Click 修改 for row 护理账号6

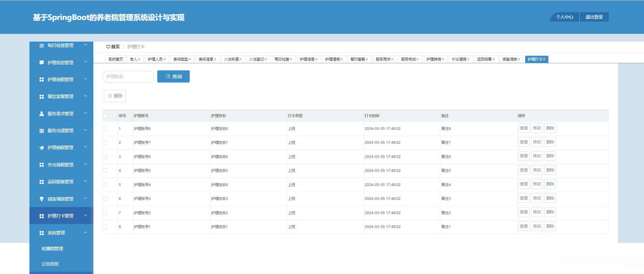point(537,156)
